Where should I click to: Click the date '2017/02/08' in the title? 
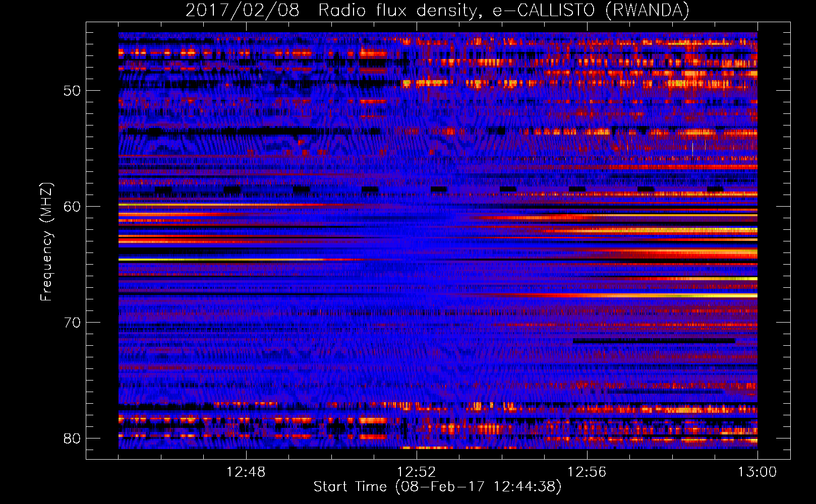(x=243, y=10)
